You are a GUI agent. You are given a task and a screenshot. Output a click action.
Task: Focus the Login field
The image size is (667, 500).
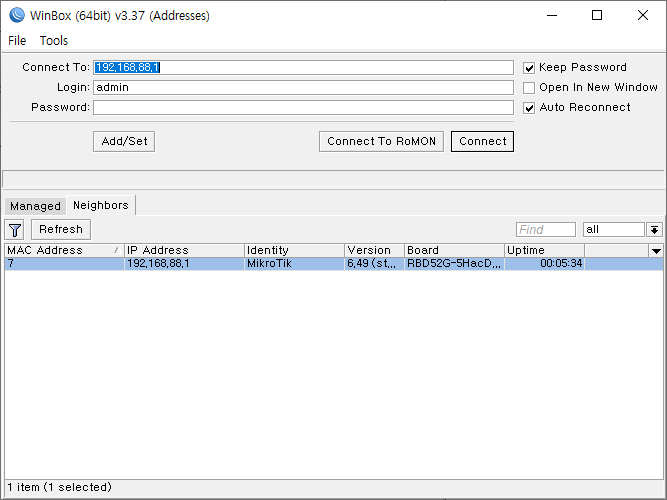click(x=303, y=87)
